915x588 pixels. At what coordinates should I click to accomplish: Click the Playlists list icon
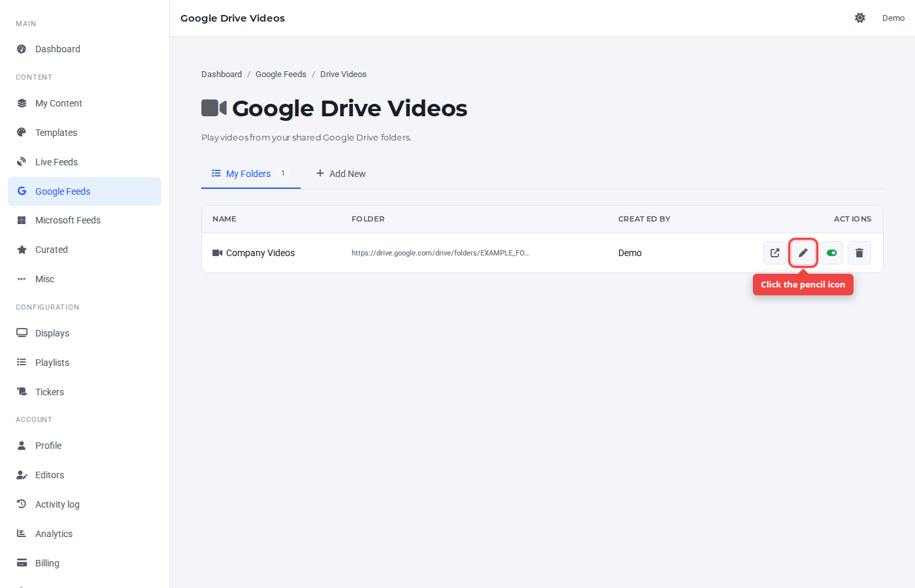tap(22, 363)
